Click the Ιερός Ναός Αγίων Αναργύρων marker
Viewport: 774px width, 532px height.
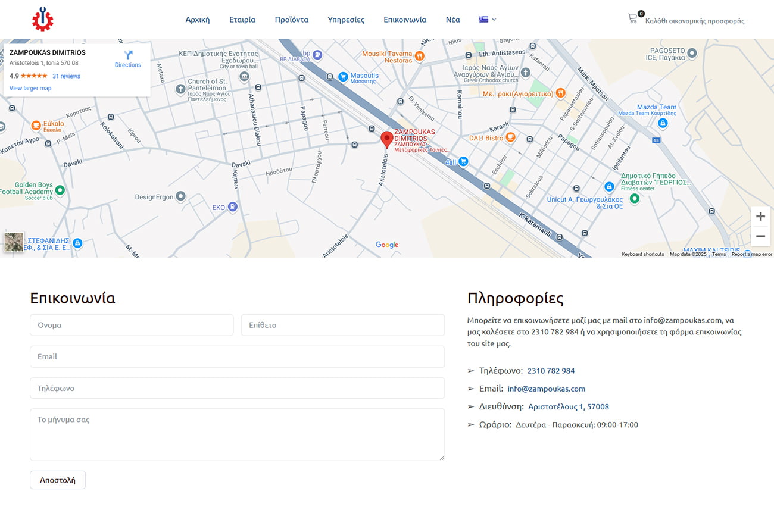[525, 73]
